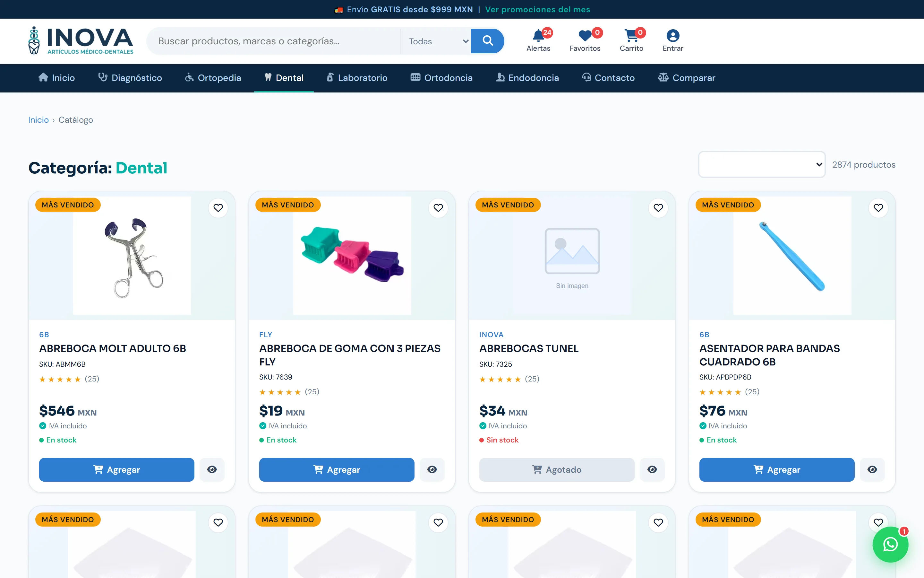Quick view ABREBOCA MOLT ADULTO 6B eye icon

(212, 469)
